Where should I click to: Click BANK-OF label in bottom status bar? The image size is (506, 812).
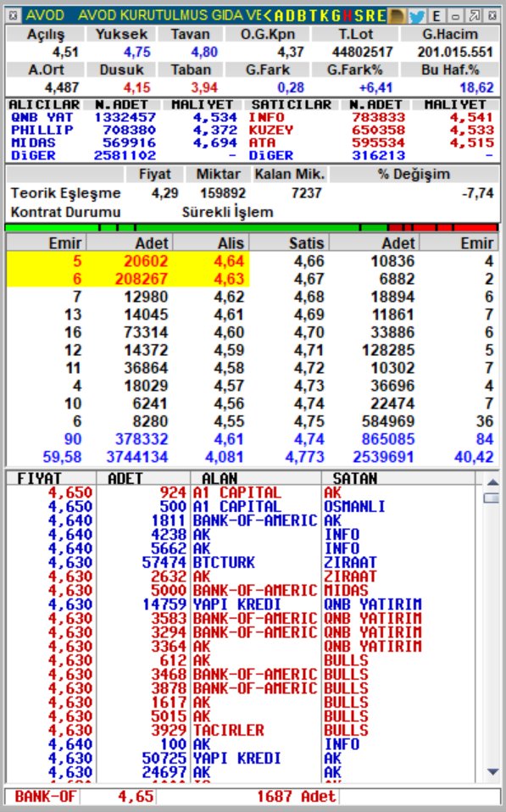coord(45,797)
